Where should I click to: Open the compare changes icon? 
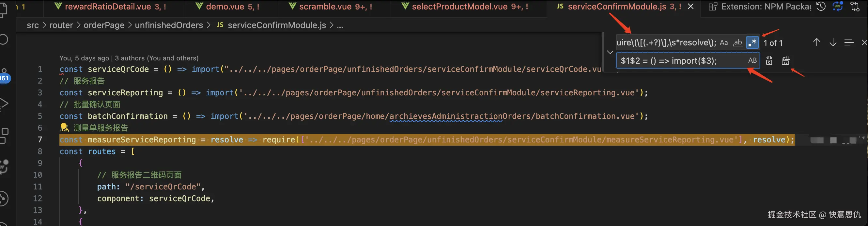(x=855, y=7)
